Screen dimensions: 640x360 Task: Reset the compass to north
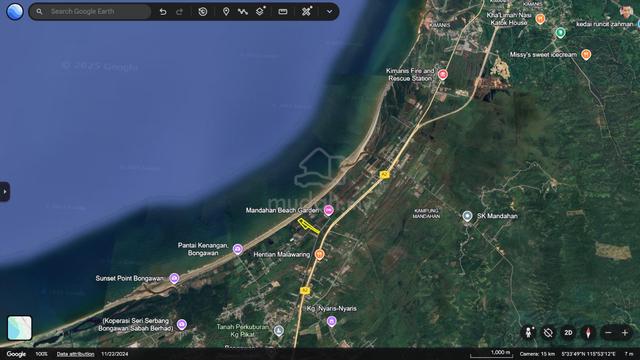tap(588, 333)
